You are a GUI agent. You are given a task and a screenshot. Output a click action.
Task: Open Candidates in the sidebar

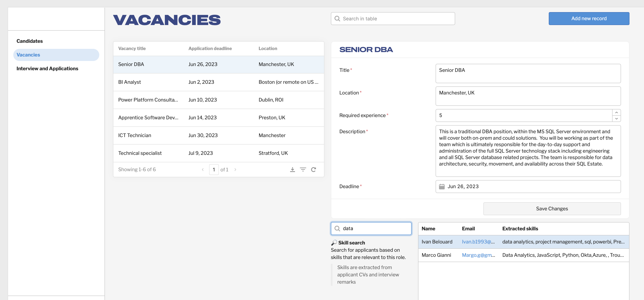(x=29, y=41)
